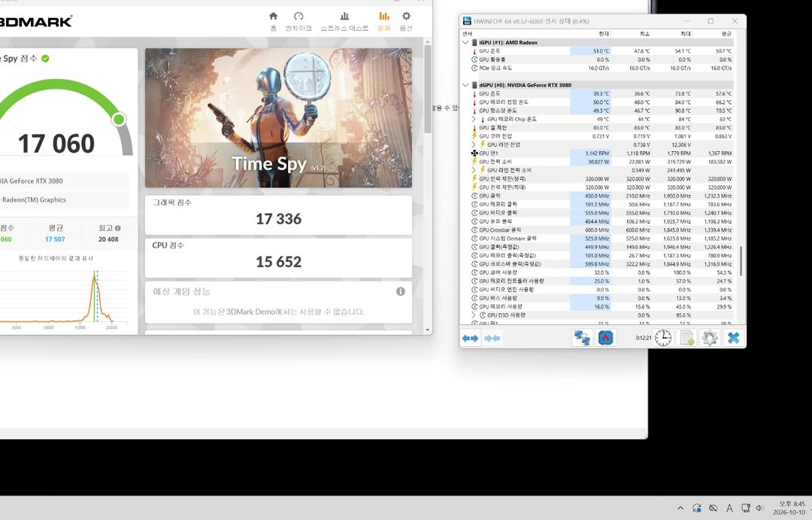Open the 3DMark Stress Tests tab
This screenshot has height=520, width=812.
pos(344,21)
